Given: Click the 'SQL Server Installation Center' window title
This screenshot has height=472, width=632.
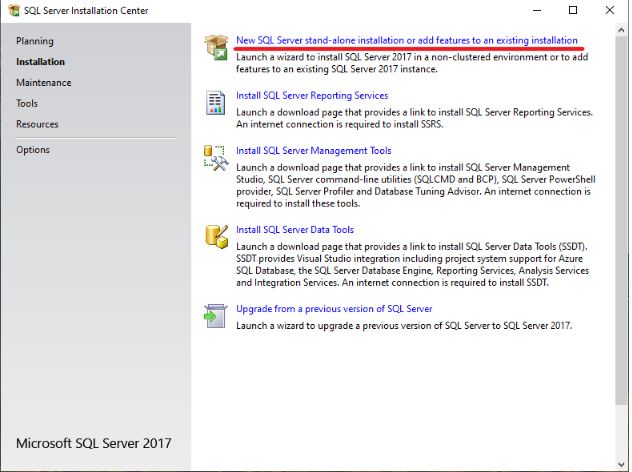Looking at the screenshot, I should [86, 10].
